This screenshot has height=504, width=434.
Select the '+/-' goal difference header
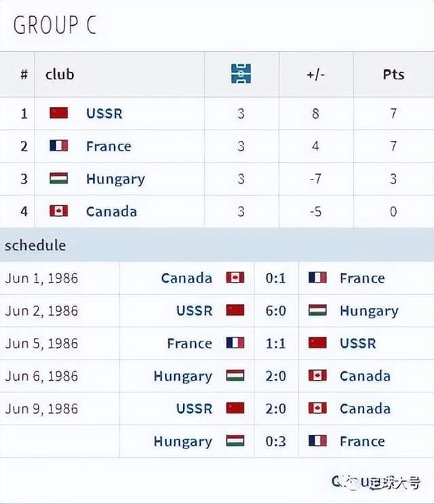pyautogui.click(x=315, y=75)
